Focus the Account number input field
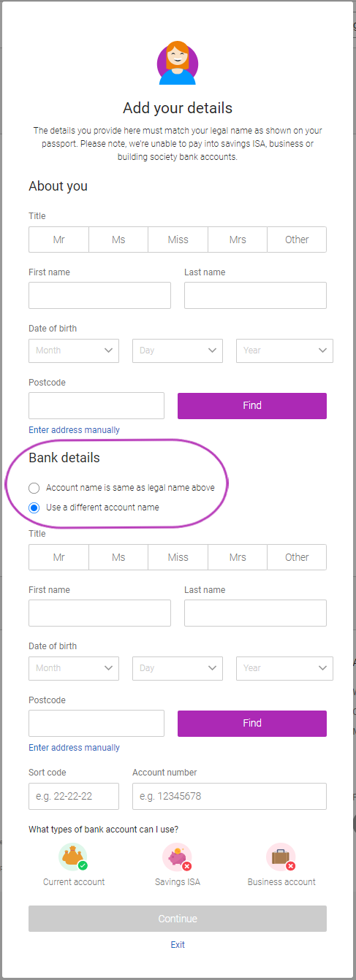The height and width of the screenshot is (980, 356). coord(230,796)
